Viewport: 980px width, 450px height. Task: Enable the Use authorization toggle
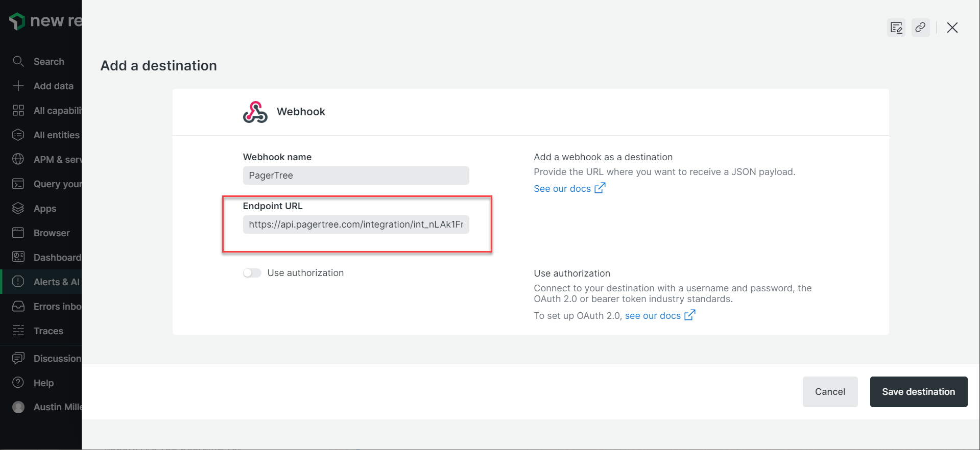point(252,273)
